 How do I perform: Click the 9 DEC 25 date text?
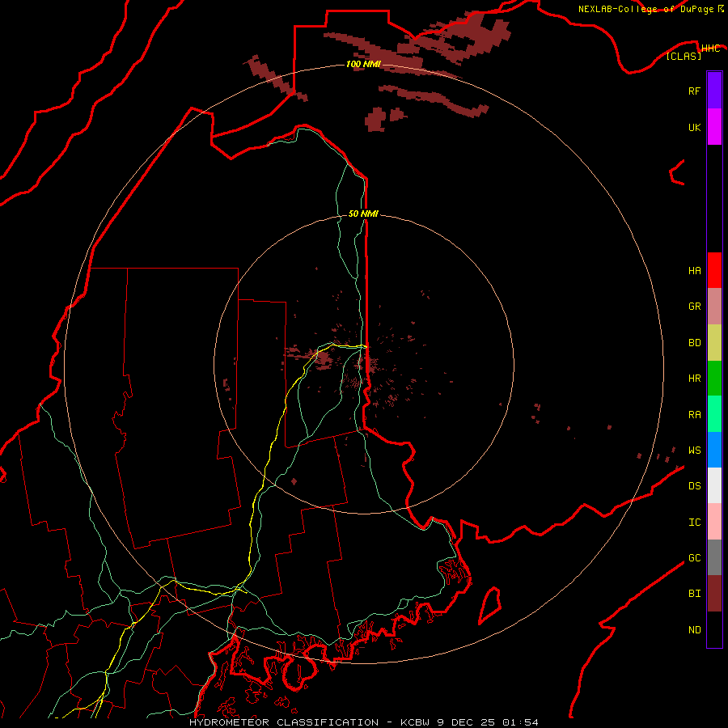point(467,722)
